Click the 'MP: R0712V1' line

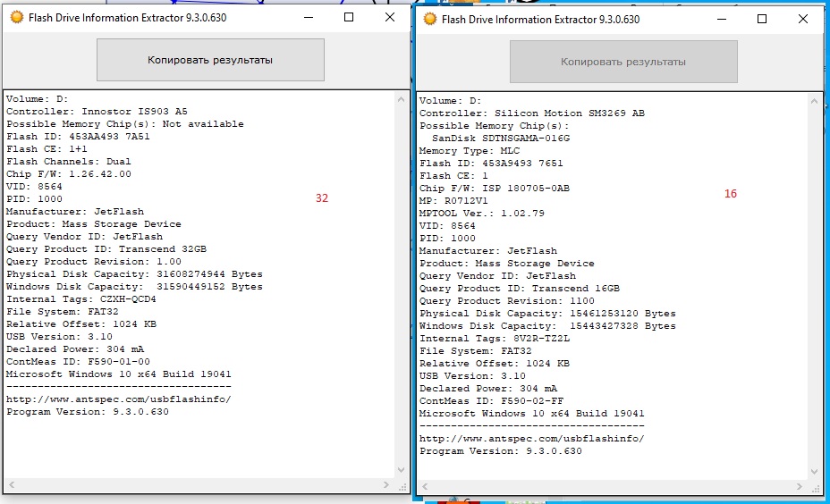(x=453, y=201)
